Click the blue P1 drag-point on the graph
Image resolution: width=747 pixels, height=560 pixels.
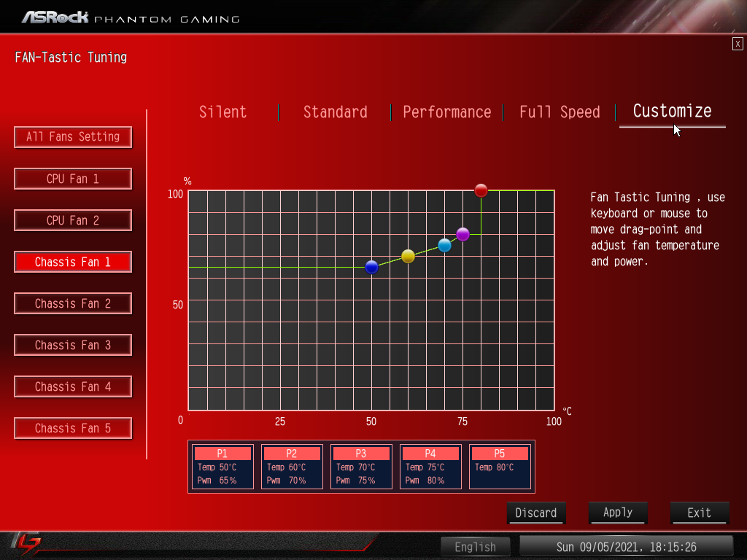pos(371,267)
